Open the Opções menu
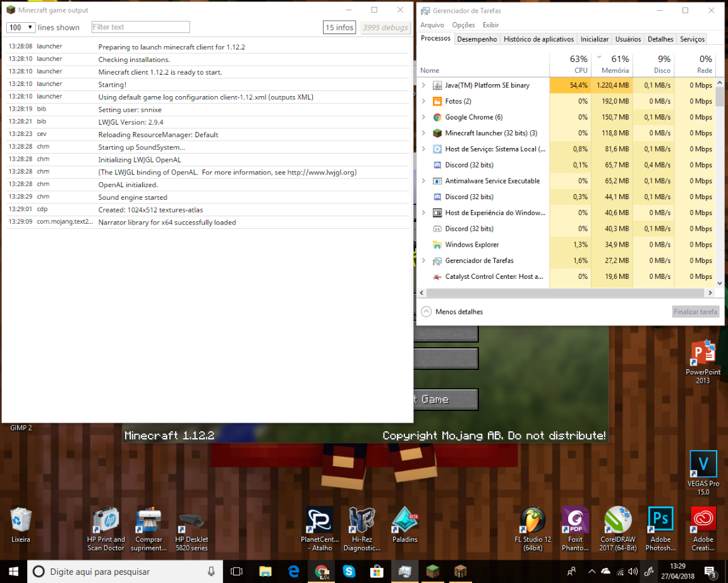Screen dimensions: 728x583 point(463,25)
